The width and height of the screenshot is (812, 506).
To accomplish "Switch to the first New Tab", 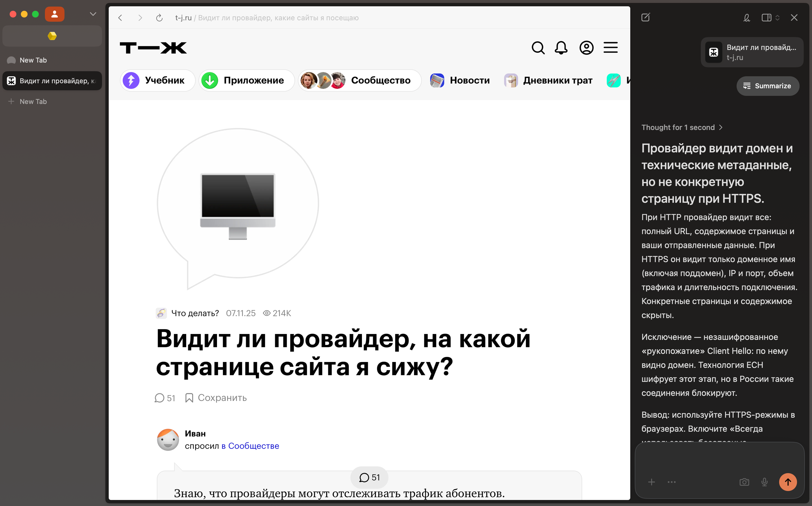I will tap(33, 60).
